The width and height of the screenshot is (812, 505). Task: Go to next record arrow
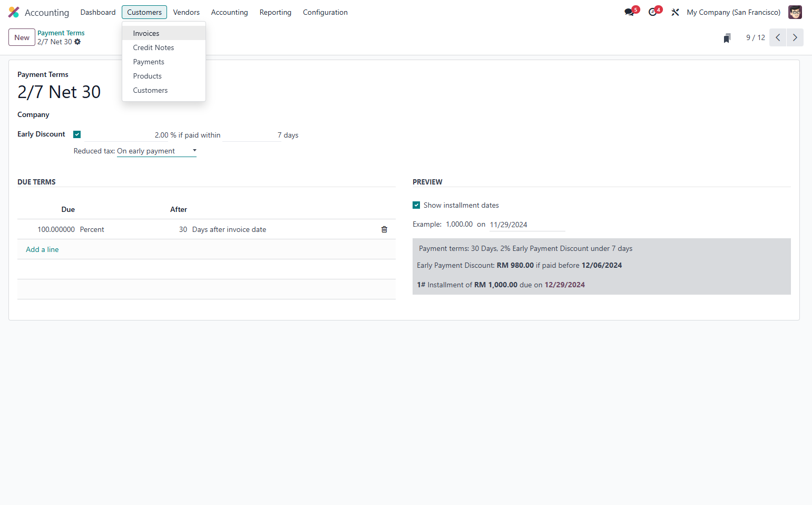click(795, 37)
